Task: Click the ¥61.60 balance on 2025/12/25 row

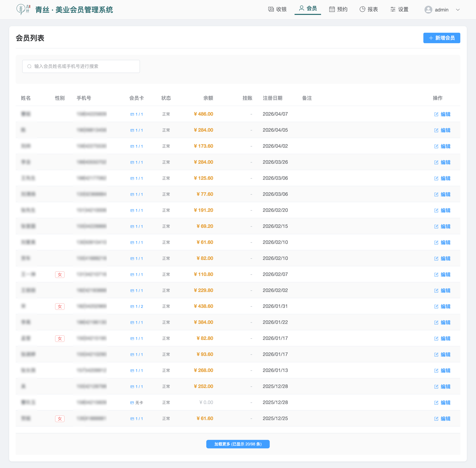Action: coord(205,418)
